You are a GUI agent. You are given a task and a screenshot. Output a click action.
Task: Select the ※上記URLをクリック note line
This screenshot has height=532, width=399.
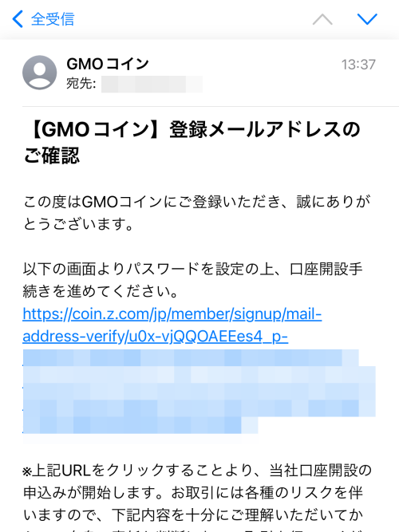point(197,471)
